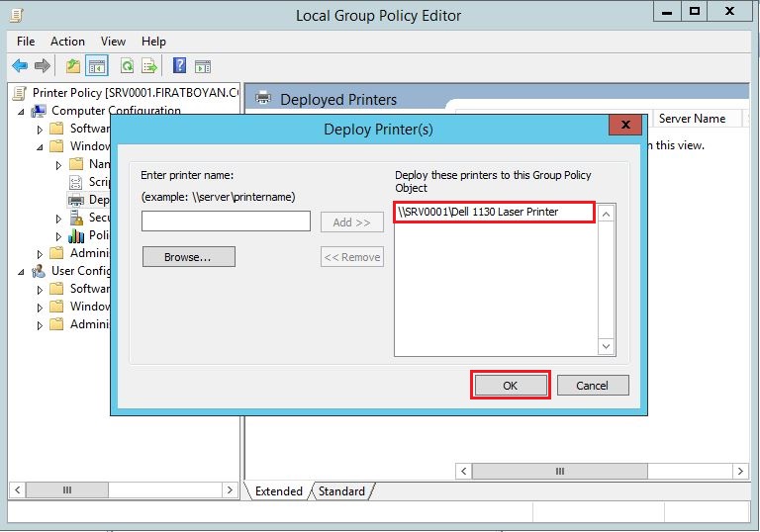Toggle the Show/Hide Console Tree icon
Viewport: 760px width, 532px height.
[97, 66]
